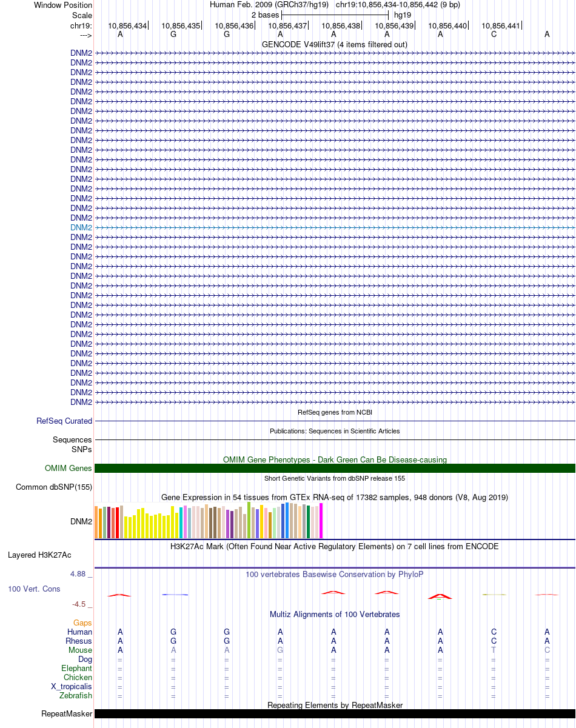
Task: Open Repeating Elements by RepeatMasker title
Action: coord(335,705)
